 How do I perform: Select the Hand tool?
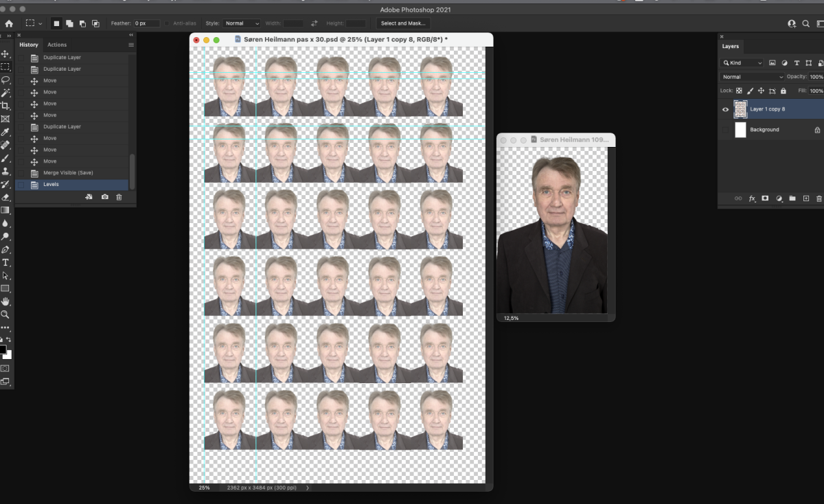(x=5, y=301)
